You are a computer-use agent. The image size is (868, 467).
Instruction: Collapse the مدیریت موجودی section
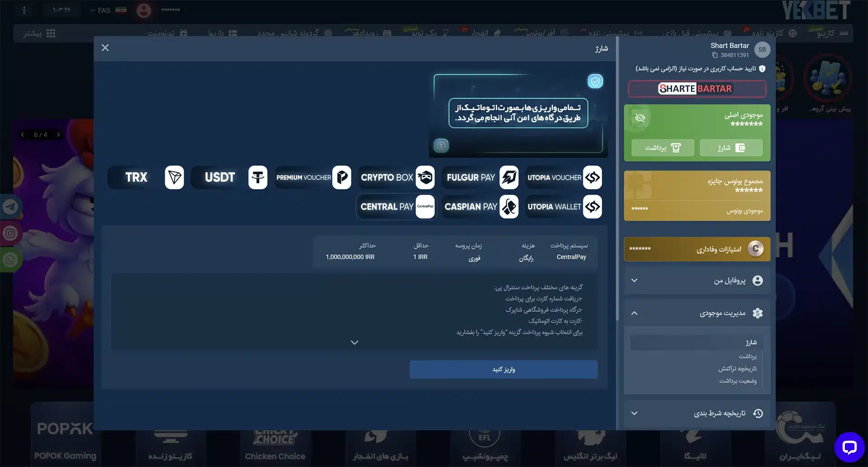(697, 313)
